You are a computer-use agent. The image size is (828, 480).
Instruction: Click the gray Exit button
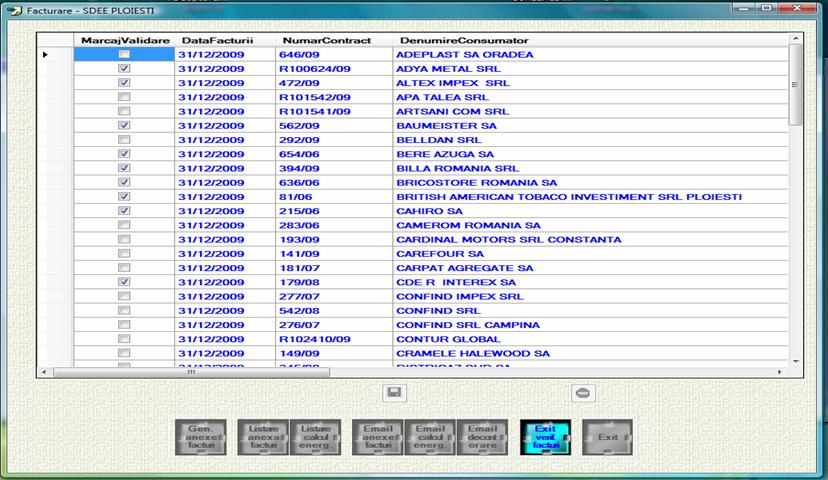tap(607, 437)
